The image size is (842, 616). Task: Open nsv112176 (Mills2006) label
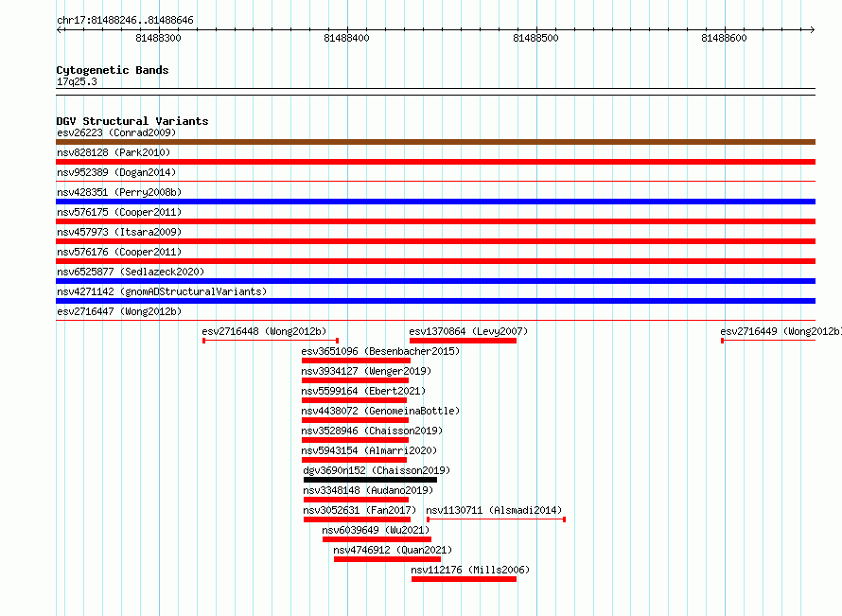[x=470, y=570]
